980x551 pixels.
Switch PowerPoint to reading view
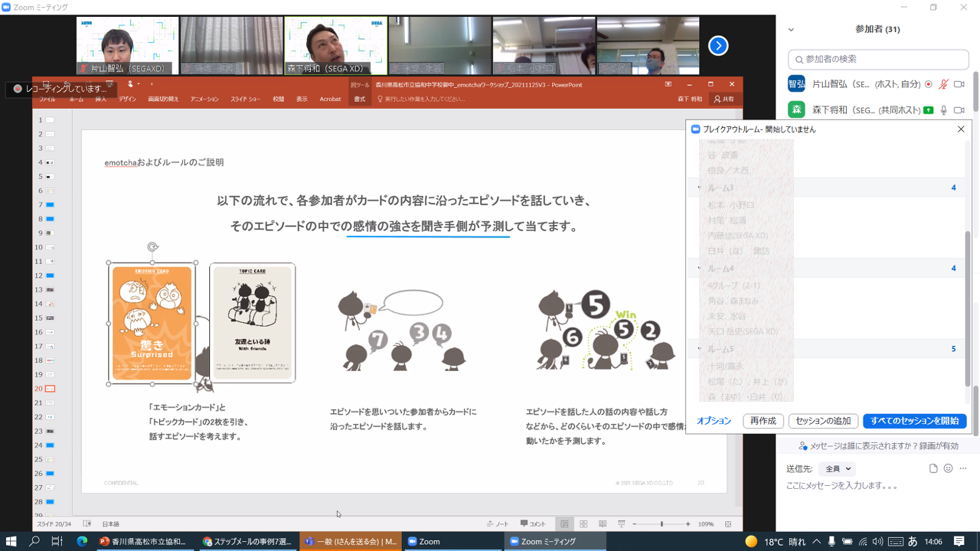point(602,524)
